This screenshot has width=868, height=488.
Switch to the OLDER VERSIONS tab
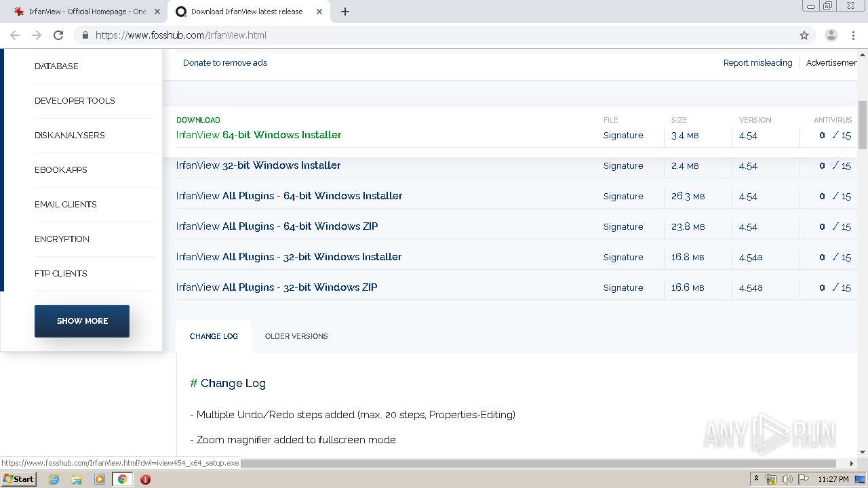(x=296, y=336)
